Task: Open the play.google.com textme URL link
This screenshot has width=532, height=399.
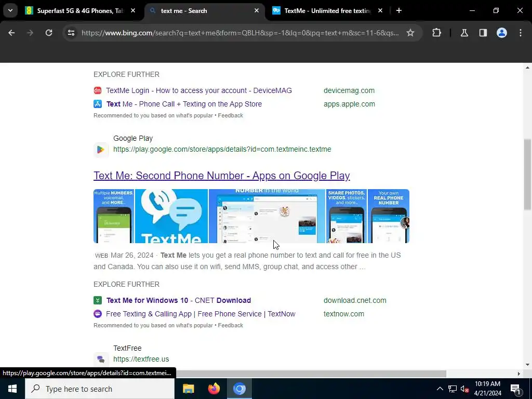Action: [x=222, y=149]
